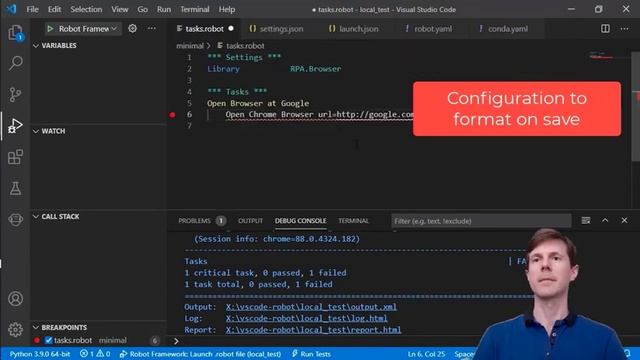Place cursor on Open Chrome Browser line
The height and width of the screenshot is (360, 640).
pyautogui.click(x=320, y=115)
